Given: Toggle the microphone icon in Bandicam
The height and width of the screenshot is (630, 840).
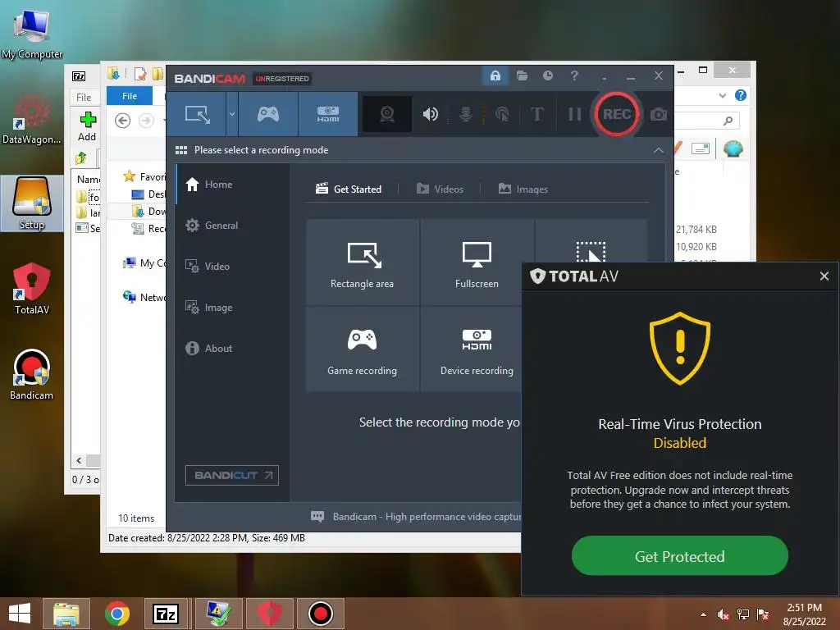Looking at the screenshot, I should point(466,114).
